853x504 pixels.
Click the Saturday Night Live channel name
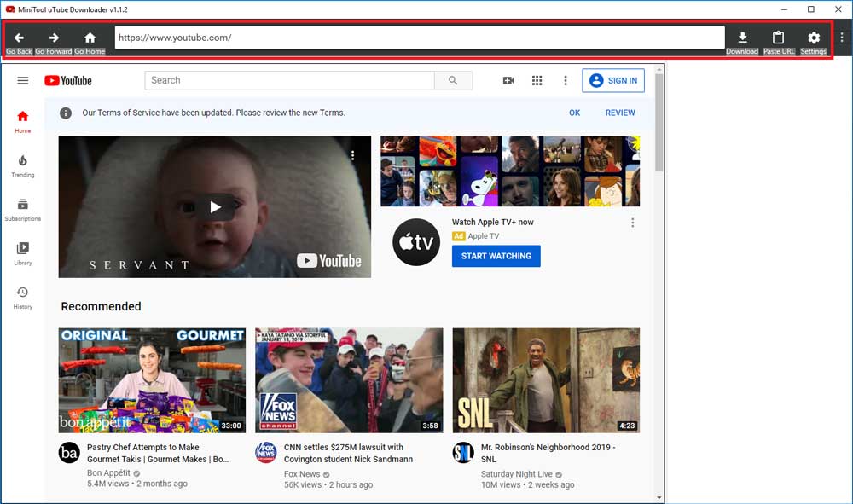click(516, 474)
